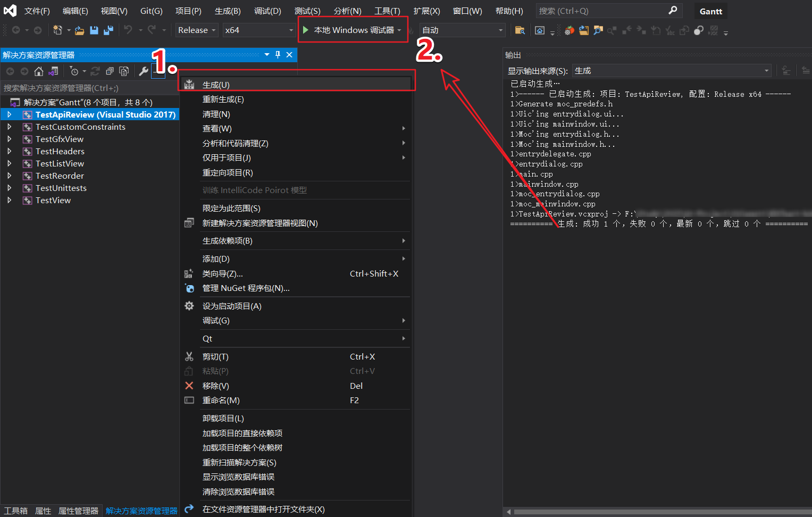Image resolution: width=812 pixels, height=517 pixels.
Task: Click the Redo arrow icon
Action: (x=152, y=30)
